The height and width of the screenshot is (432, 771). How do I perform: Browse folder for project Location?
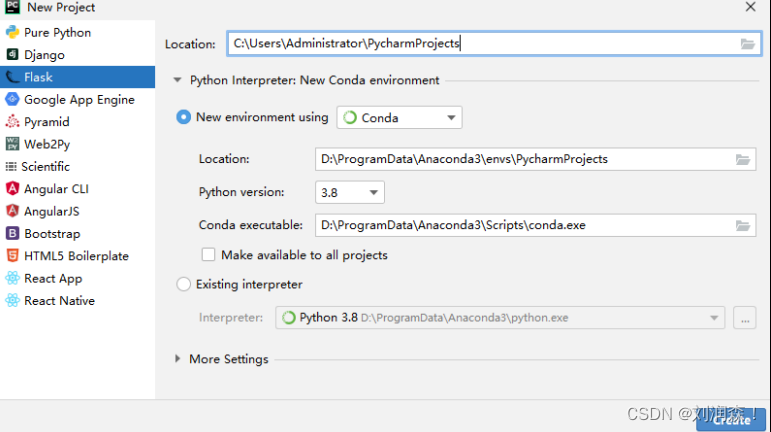[747, 44]
